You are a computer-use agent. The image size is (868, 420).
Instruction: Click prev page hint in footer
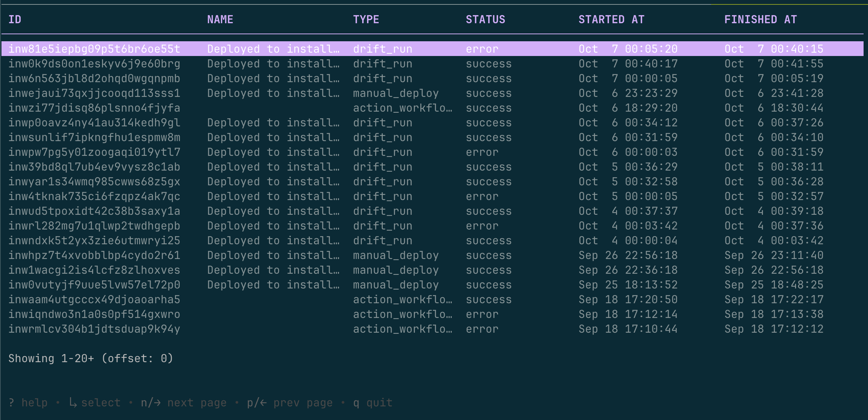coord(290,403)
